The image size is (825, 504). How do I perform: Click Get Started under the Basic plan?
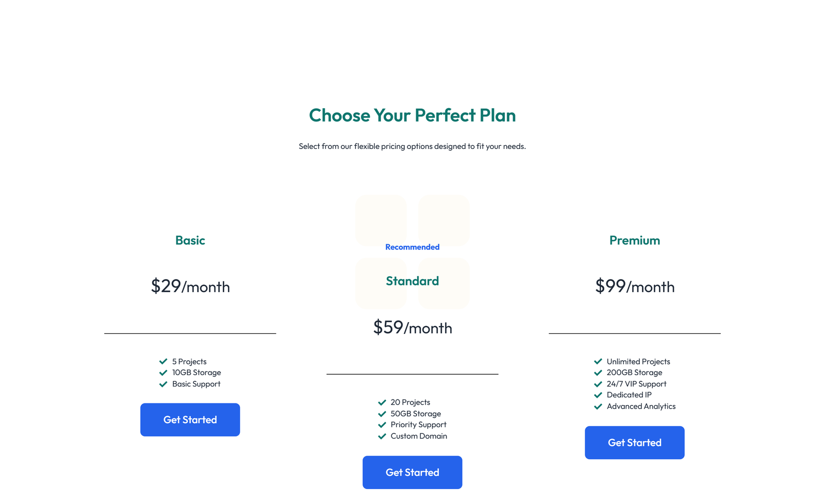pyautogui.click(x=190, y=419)
